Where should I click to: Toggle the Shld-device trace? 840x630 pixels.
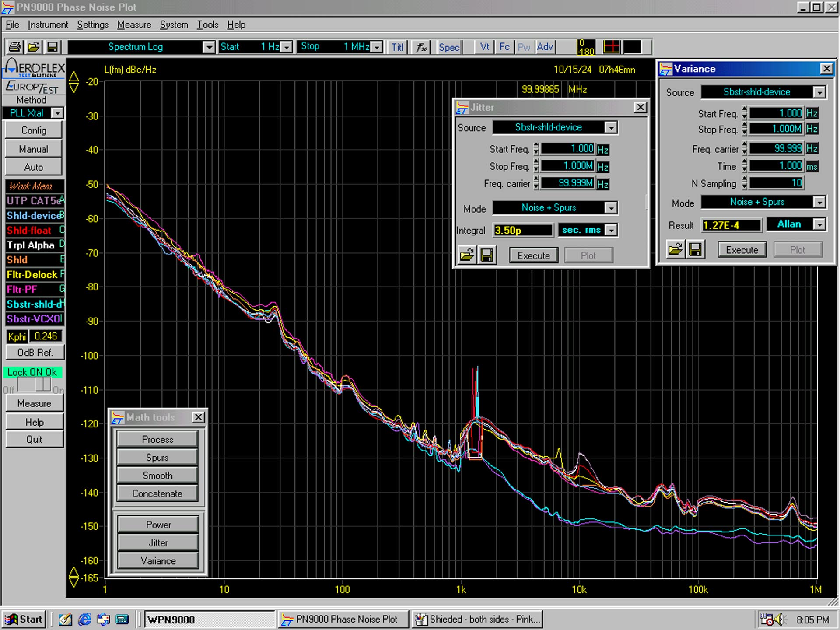point(35,216)
